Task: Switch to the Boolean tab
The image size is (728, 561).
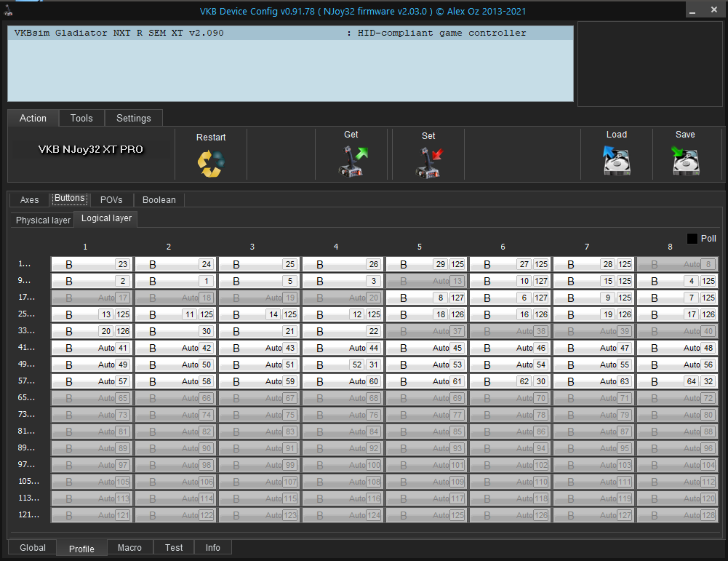Action: (x=159, y=200)
